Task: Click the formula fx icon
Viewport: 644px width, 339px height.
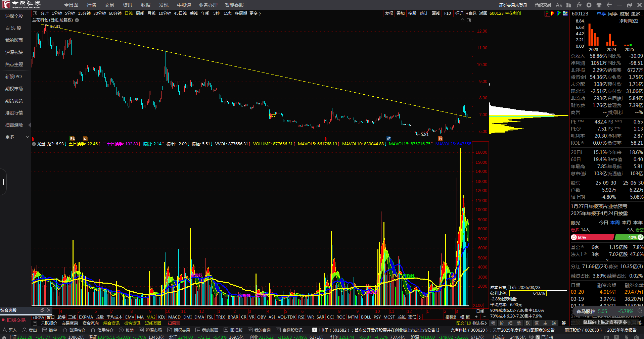Action: point(579,5)
